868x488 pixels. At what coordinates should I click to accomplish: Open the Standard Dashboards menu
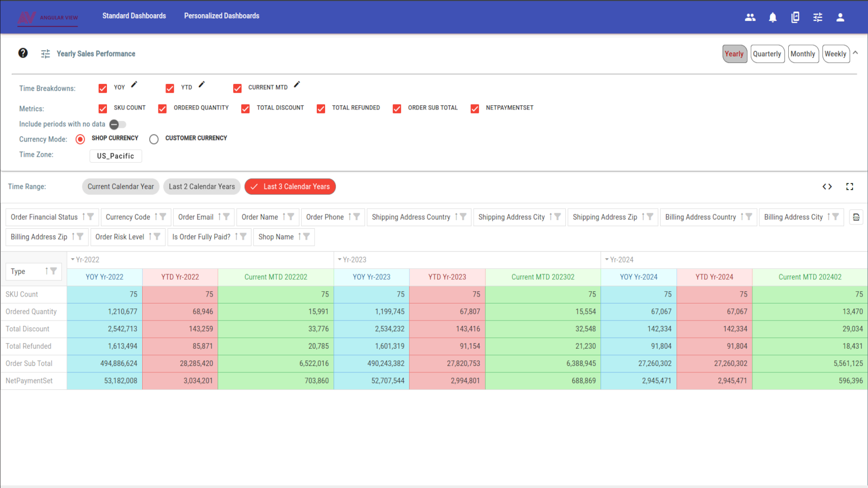click(134, 16)
